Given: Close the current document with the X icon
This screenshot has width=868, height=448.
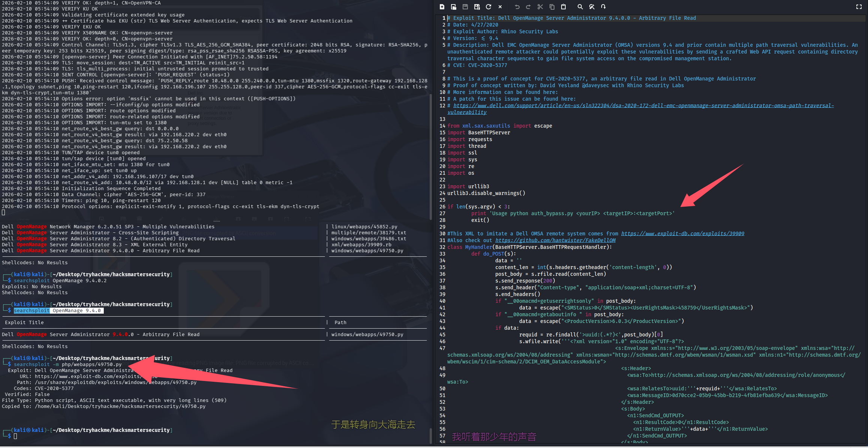Looking at the screenshot, I should click(x=500, y=7).
